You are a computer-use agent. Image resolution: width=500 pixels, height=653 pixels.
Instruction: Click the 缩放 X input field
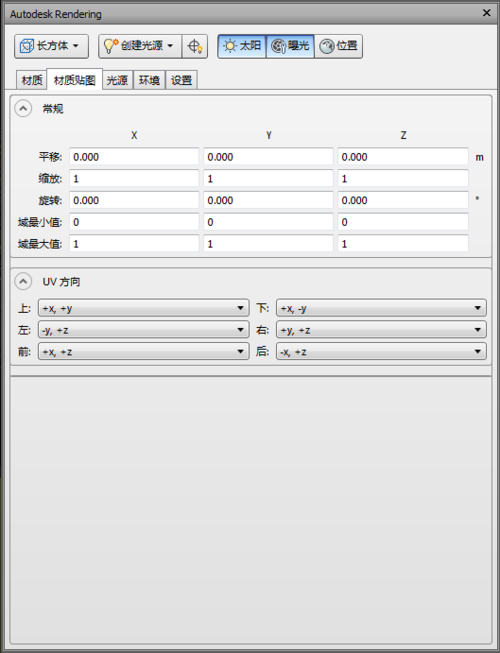pyautogui.click(x=134, y=179)
